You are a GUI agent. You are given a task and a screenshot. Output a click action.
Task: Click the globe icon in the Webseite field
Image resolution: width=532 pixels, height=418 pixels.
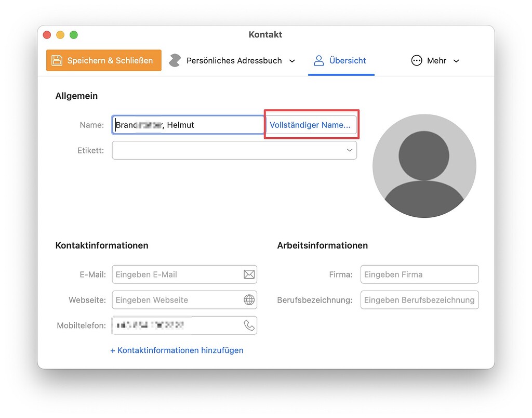(x=249, y=300)
